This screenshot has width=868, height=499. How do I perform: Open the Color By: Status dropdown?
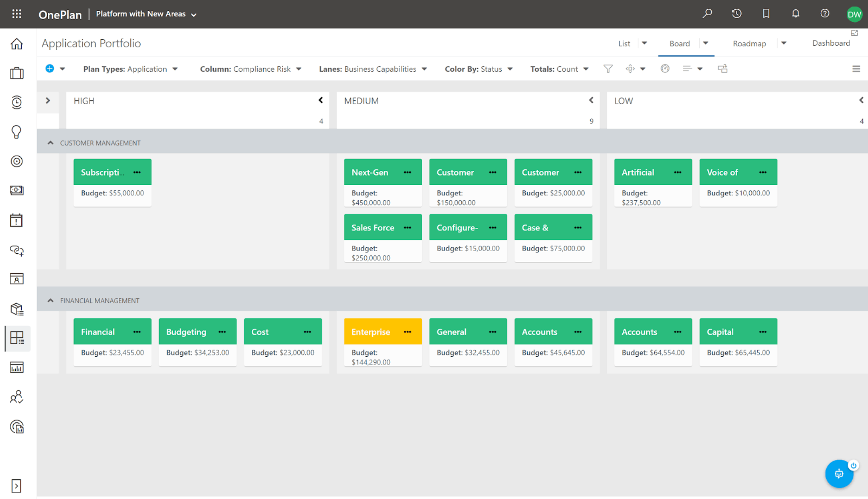coord(478,69)
